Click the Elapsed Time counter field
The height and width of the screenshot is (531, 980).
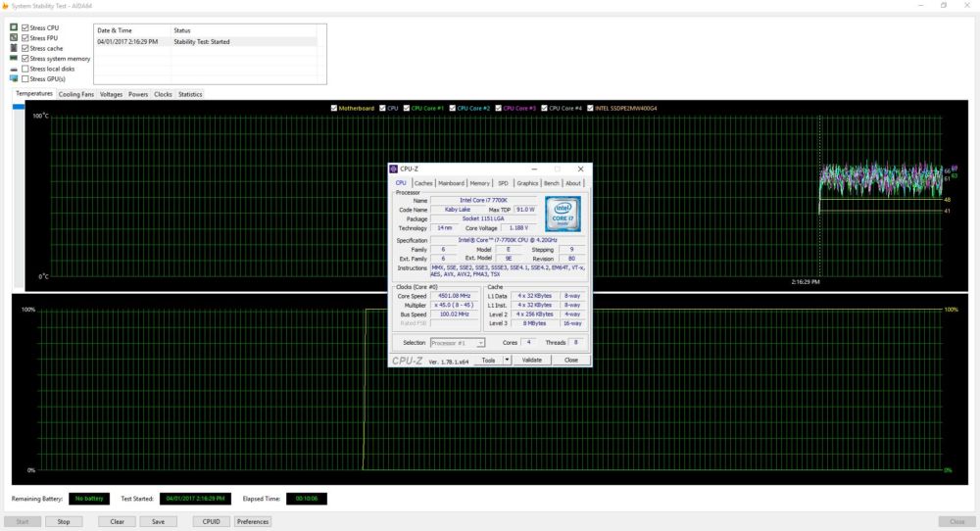point(306,499)
